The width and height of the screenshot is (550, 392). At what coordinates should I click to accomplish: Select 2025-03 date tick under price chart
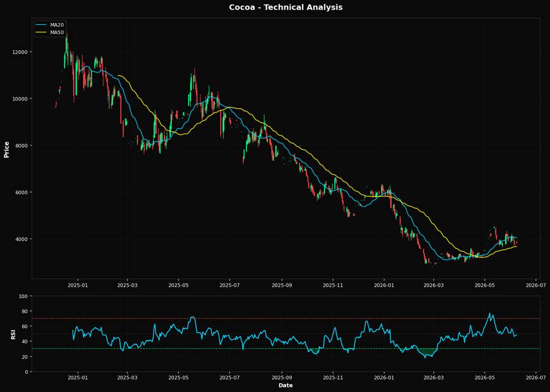(x=127, y=284)
